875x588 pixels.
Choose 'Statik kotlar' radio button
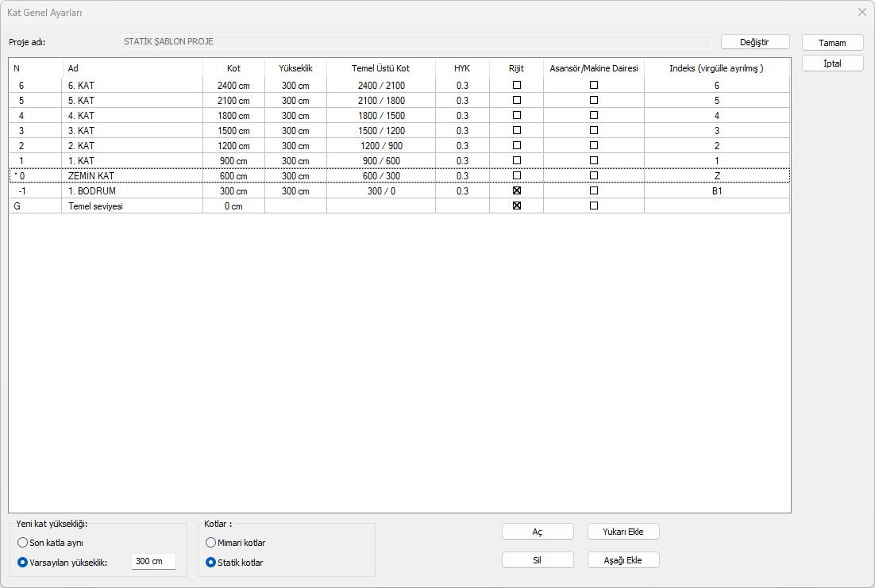tap(210, 563)
